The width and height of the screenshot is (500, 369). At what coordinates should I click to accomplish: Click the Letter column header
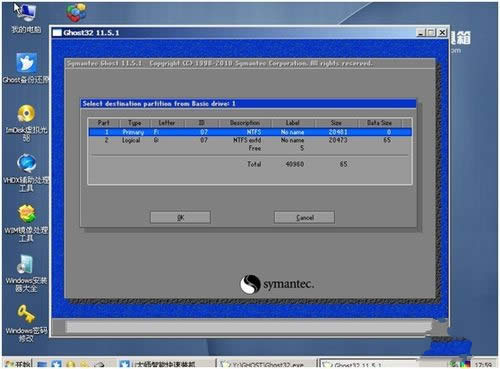coord(167,123)
